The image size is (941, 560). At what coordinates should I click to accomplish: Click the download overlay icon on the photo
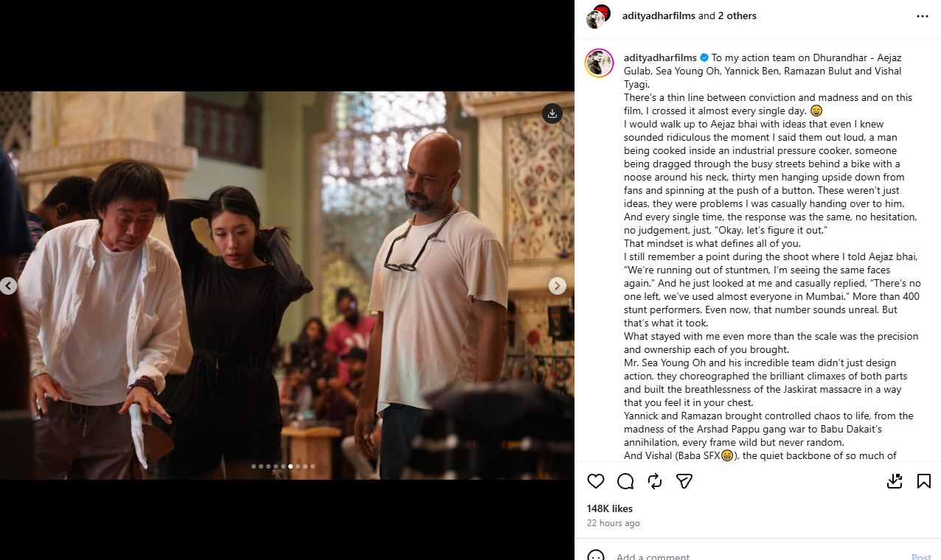(x=552, y=113)
